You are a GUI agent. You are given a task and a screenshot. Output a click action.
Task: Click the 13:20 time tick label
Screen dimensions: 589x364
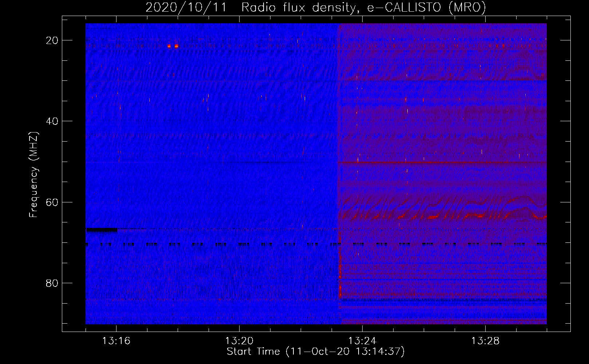pyautogui.click(x=239, y=341)
